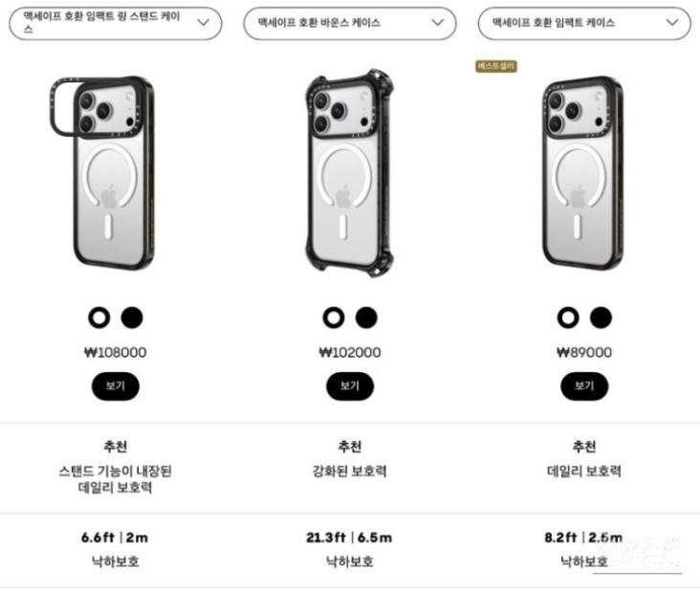Pick white color for impact case
700x592 pixels.
click(x=568, y=318)
